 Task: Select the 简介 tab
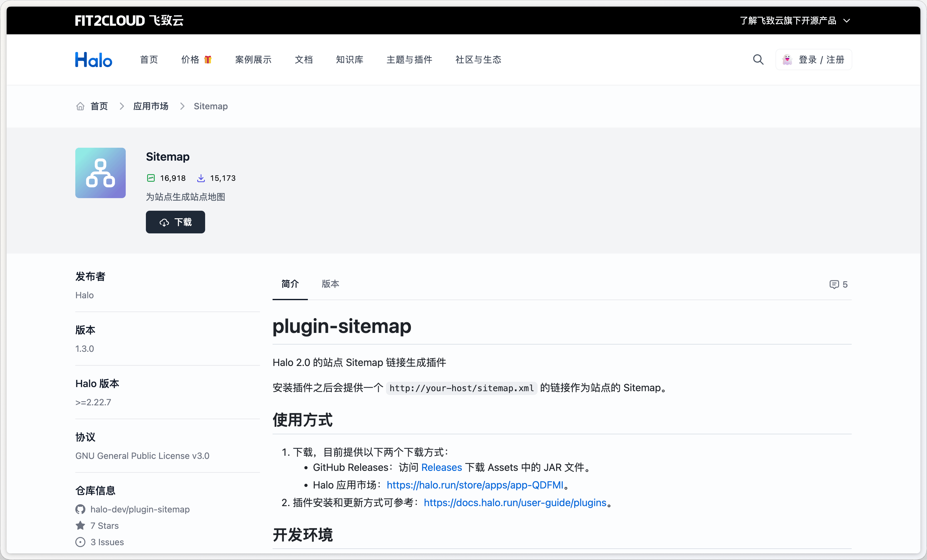[x=290, y=283]
